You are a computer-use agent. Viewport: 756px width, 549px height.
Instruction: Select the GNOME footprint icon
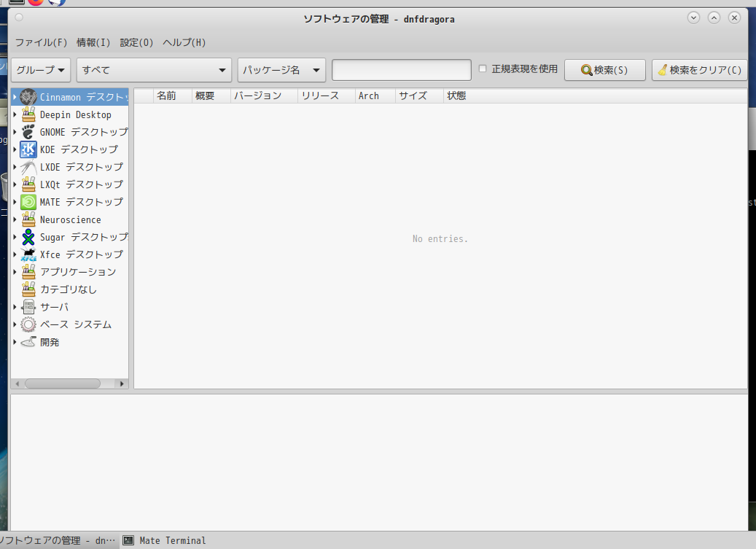click(x=28, y=132)
